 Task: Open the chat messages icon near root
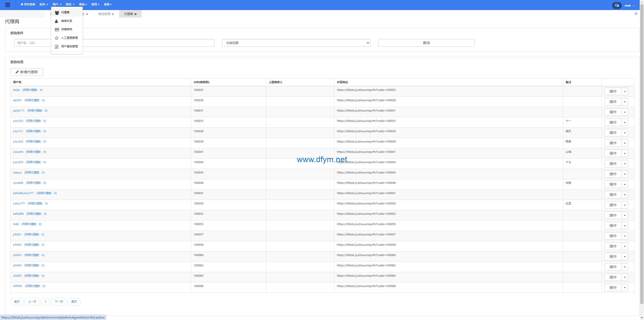(x=617, y=5)
